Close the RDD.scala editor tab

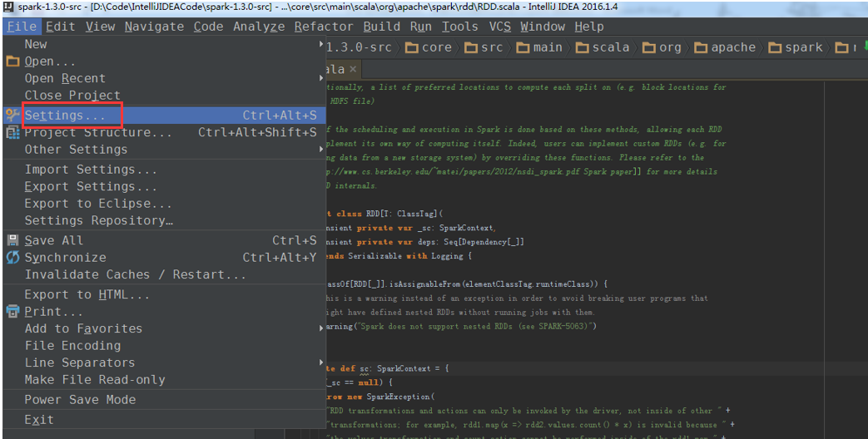tap(353, 69)
